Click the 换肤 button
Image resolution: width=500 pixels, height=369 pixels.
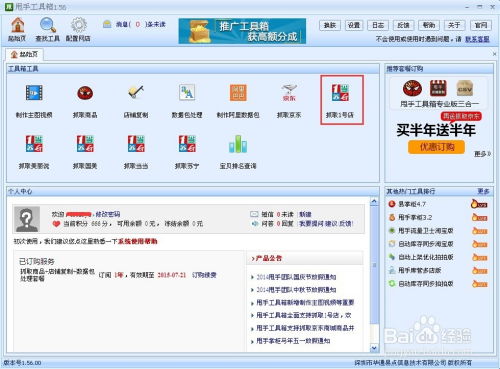click(330, 25)
